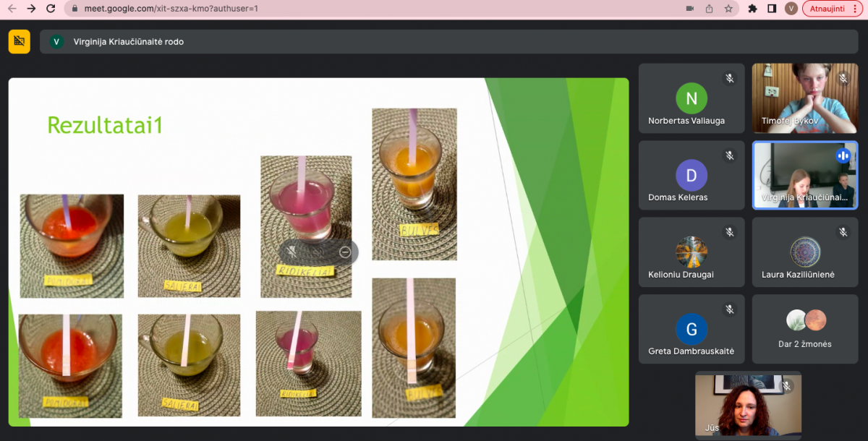Bookmark this page with the star
The image size is (868, 441).
tap(728, 9)
